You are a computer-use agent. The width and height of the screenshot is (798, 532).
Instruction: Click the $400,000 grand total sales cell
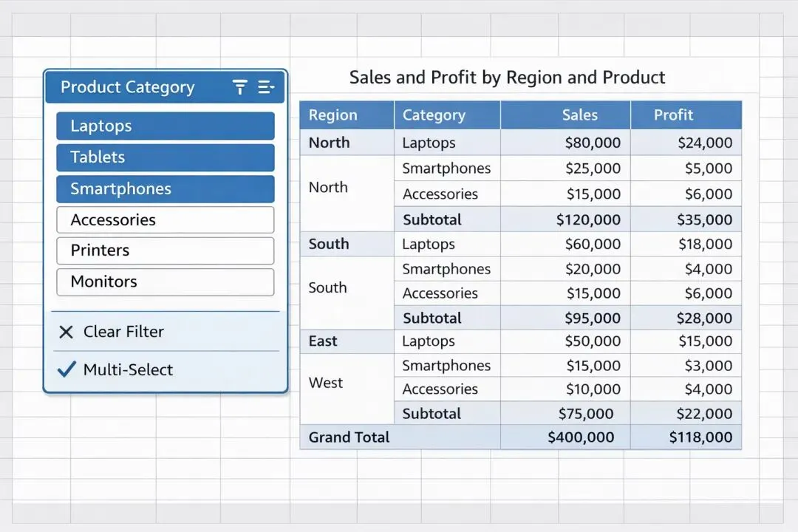[x=565, y=437]
